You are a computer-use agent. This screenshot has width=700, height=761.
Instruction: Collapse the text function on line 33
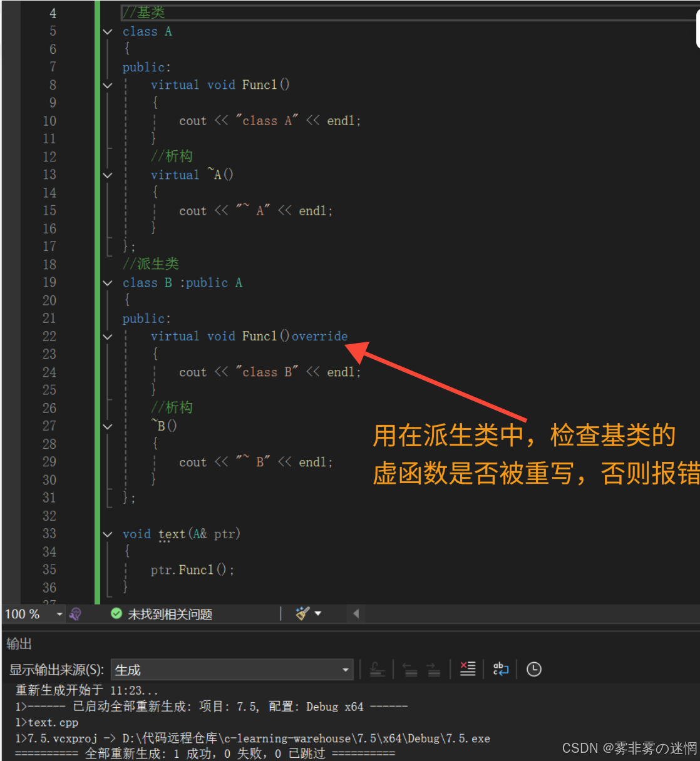tap(108, 534)
